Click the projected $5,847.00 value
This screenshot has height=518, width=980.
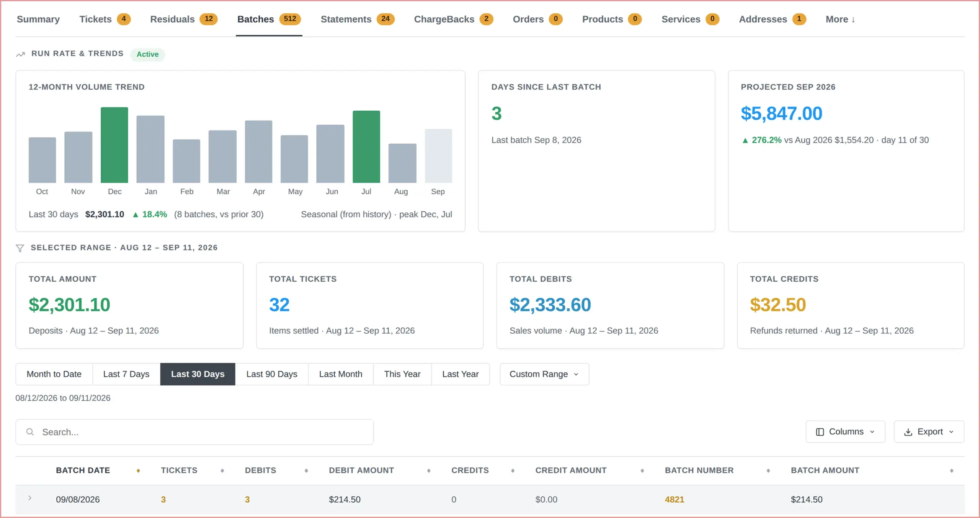(781, 113)
